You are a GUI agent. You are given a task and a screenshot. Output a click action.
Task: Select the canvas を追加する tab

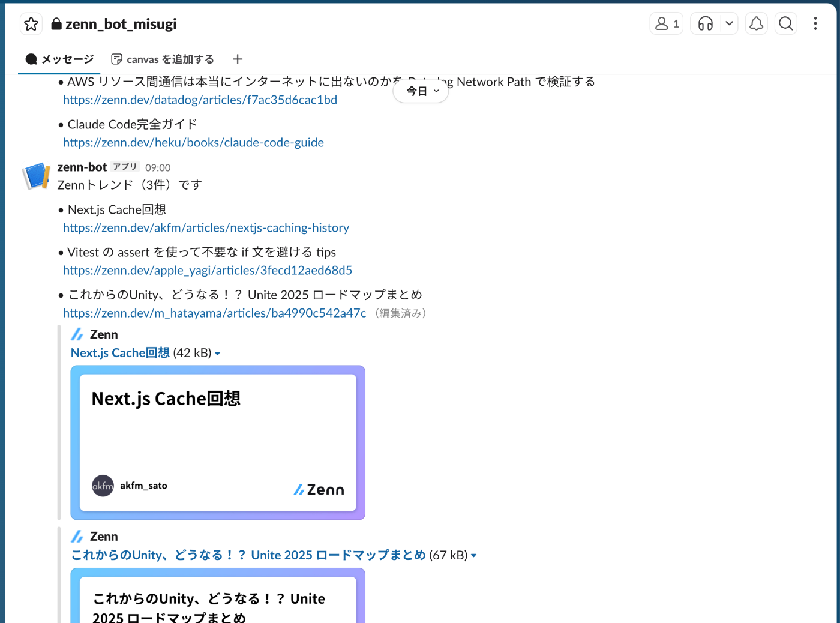(x=163, y=59)
